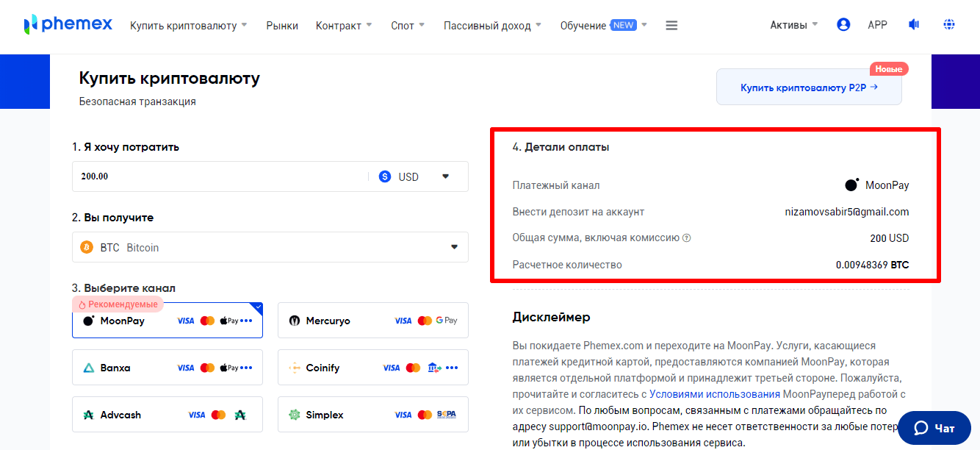Open the language globe icon
The width and height of the screenshot is (980, 450).
[x=949, y=25]
